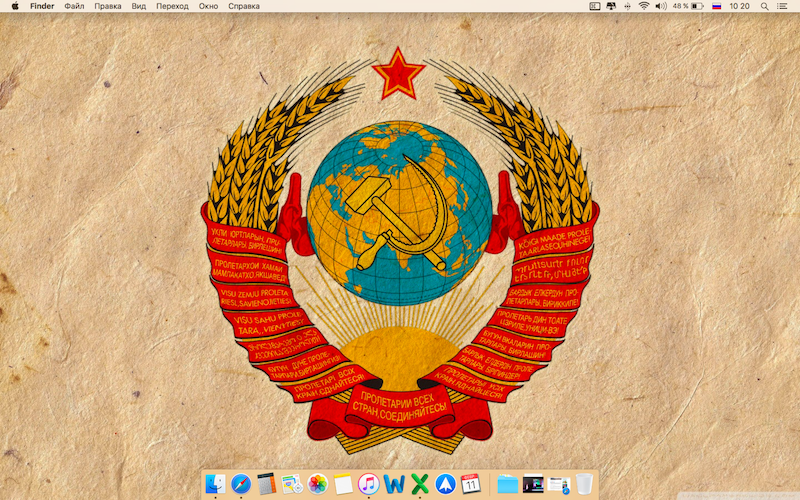800x500 pixels.
Task: Open Notification Center list icon
Action: click(x=782, y=6)
